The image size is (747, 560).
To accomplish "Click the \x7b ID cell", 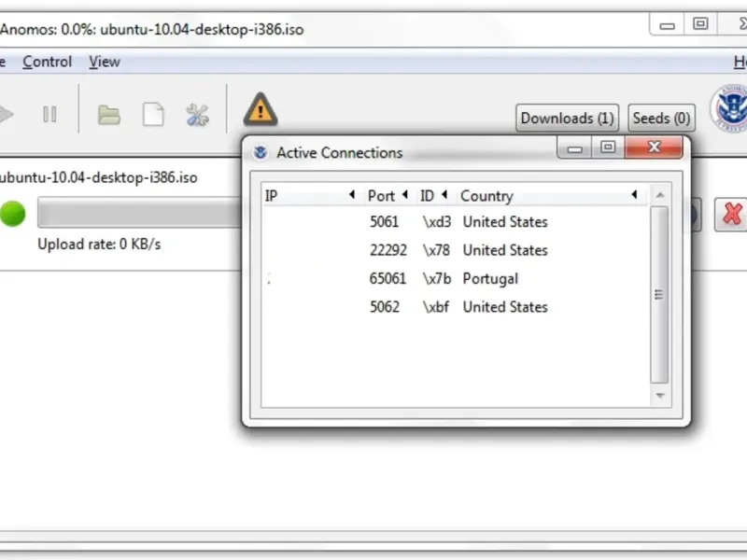I will click(x=436, y=278).
